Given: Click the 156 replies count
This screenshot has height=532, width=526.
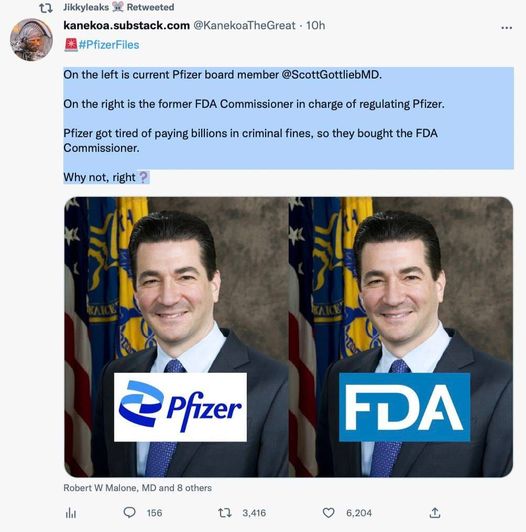Looking at the screenshot, I should tap(154, 513).
